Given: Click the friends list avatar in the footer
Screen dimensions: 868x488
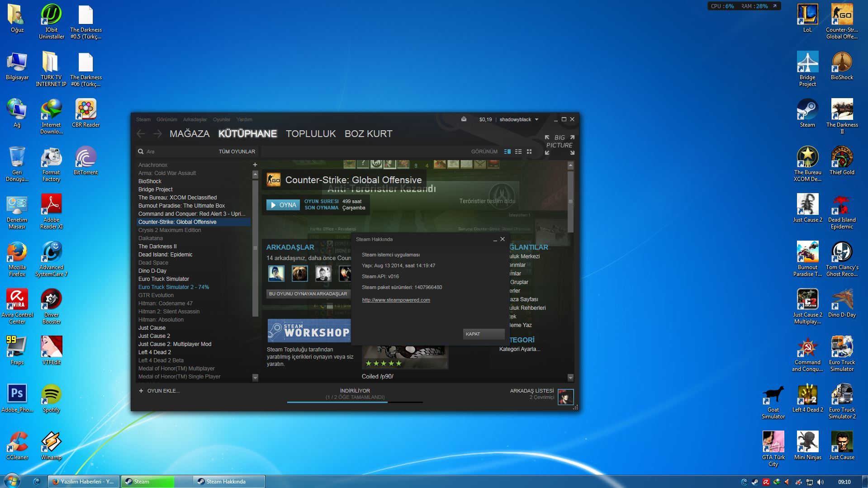Looking at the screenshot, I should pos(565,397).
